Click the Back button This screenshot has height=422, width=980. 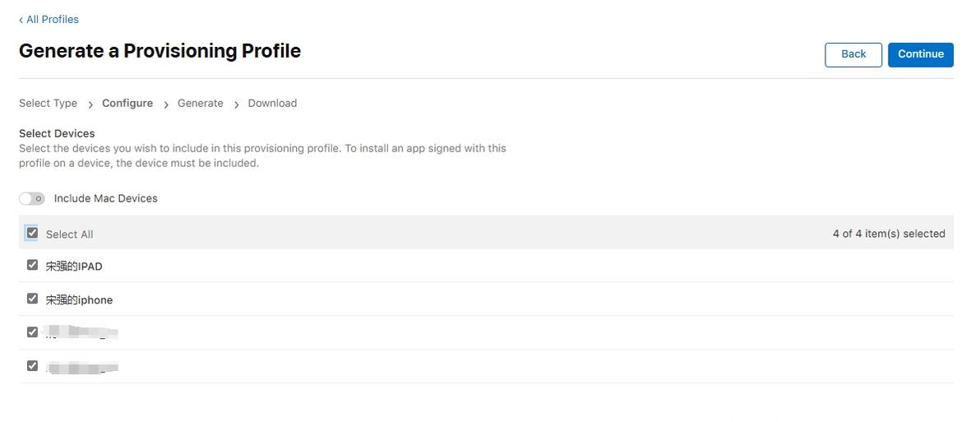pos(853,54)
